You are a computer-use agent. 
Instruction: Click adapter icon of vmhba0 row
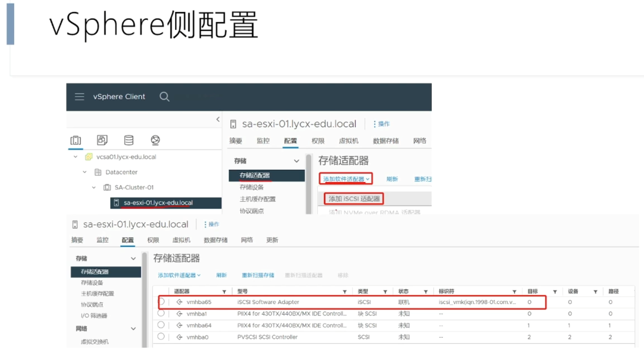coord(180,337)
